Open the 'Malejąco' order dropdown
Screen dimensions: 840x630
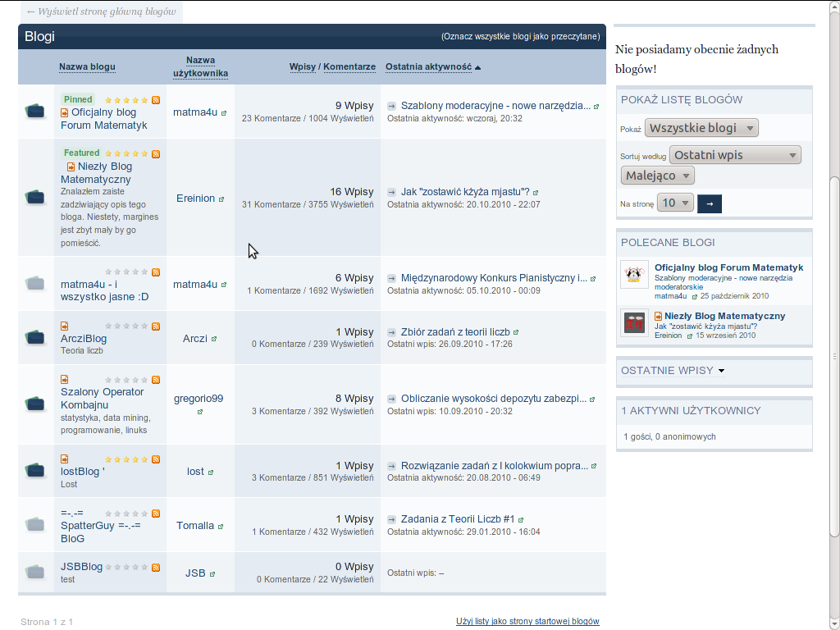(x=658, y=176)
